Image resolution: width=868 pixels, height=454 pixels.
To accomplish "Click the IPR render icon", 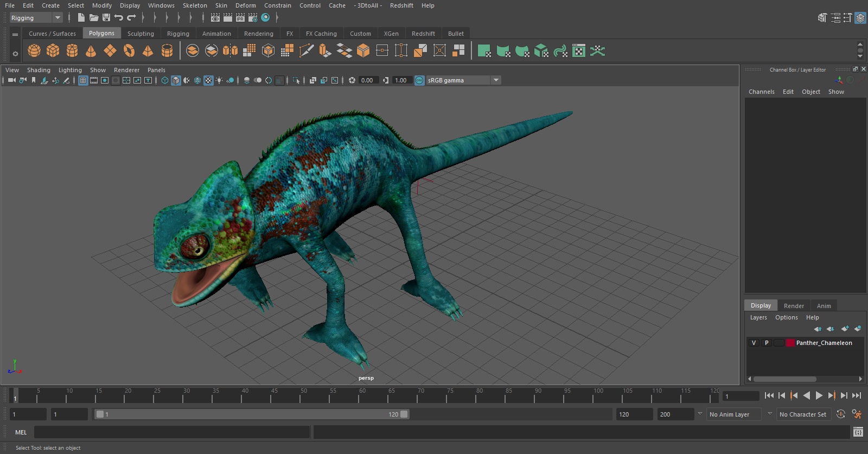I will [x=240, y=18].
